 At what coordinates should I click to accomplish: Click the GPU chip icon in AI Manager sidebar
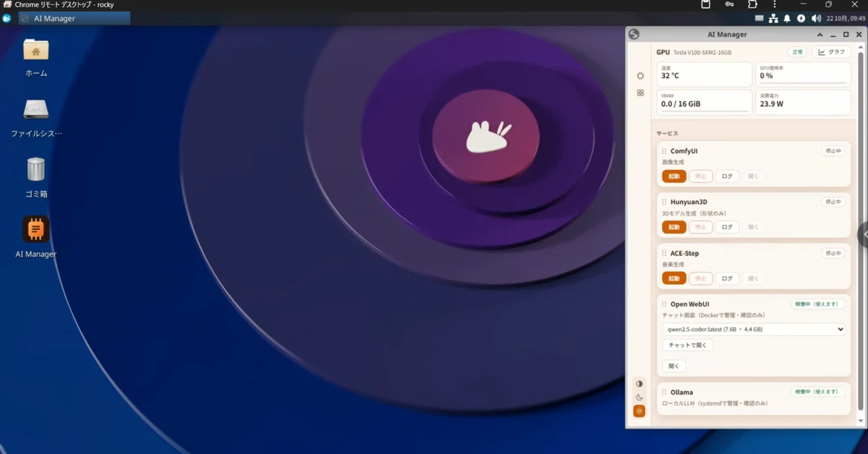click(640, 76)
